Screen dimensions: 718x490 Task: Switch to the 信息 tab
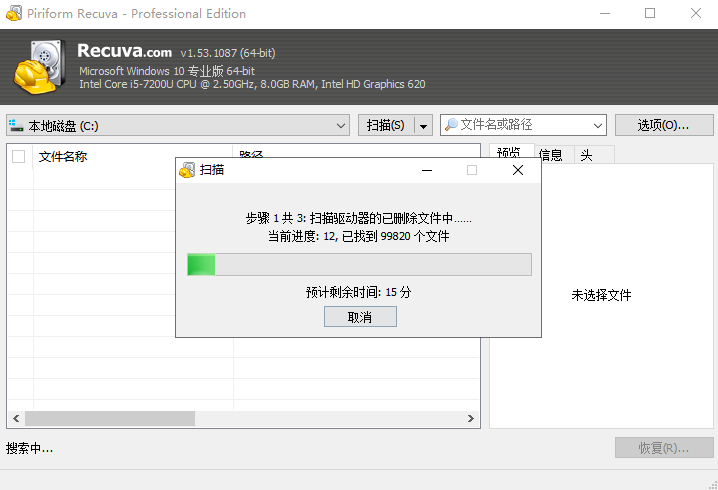click(x=550, y=155)
